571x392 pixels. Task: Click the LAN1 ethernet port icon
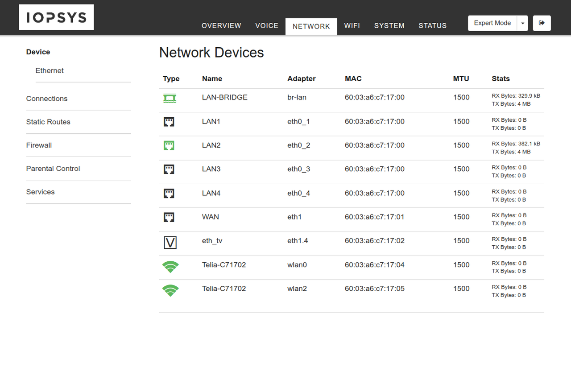point(169,121)
